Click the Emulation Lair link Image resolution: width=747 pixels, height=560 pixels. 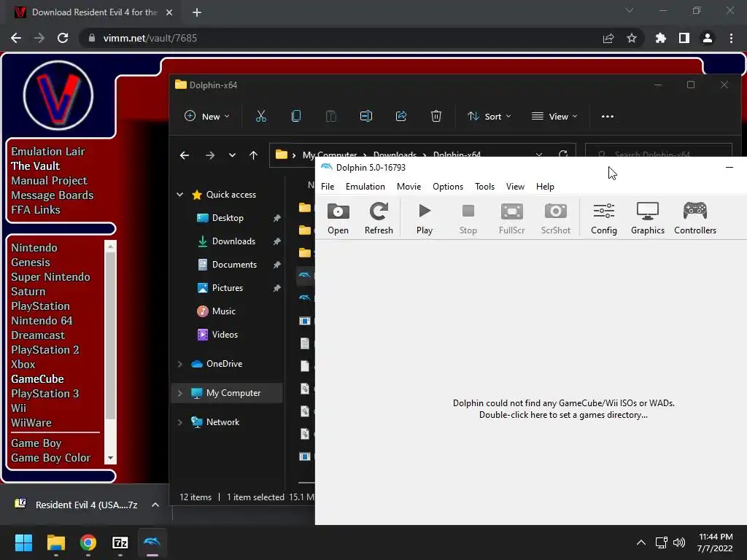pyautogui.click(x=48, y=152)
